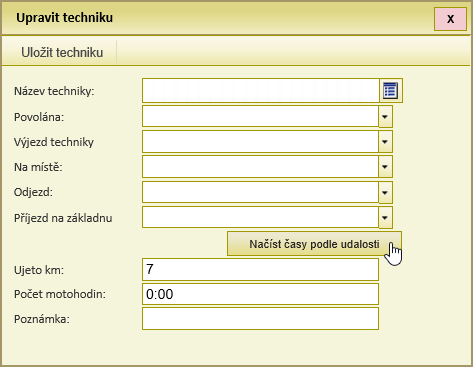
Task: Click Uložit techniku in the toolbar
Action: pos(62,53)
